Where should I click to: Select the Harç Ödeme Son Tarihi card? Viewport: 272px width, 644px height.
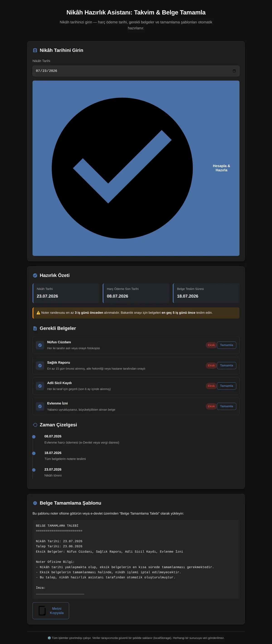(136, 293)
